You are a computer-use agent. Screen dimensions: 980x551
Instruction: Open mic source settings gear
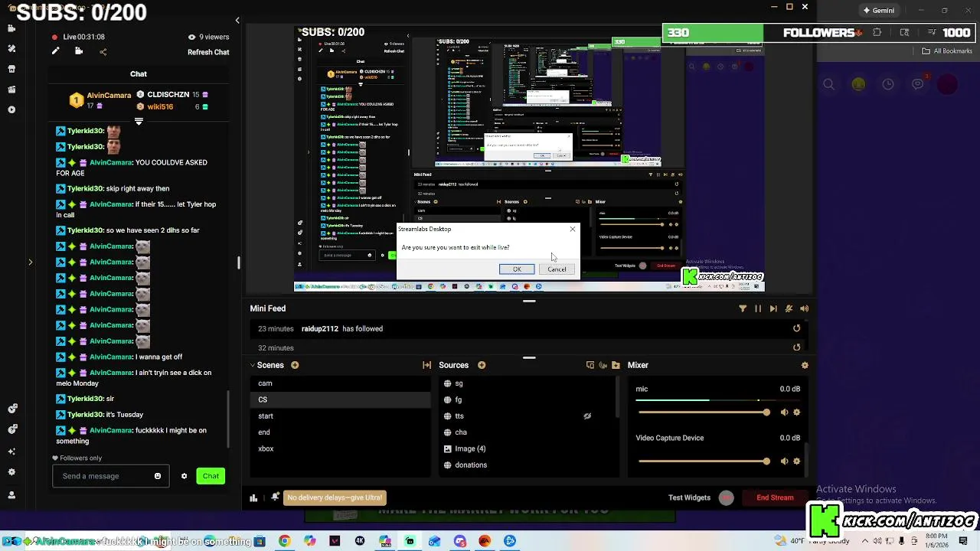tap(797, 412)
